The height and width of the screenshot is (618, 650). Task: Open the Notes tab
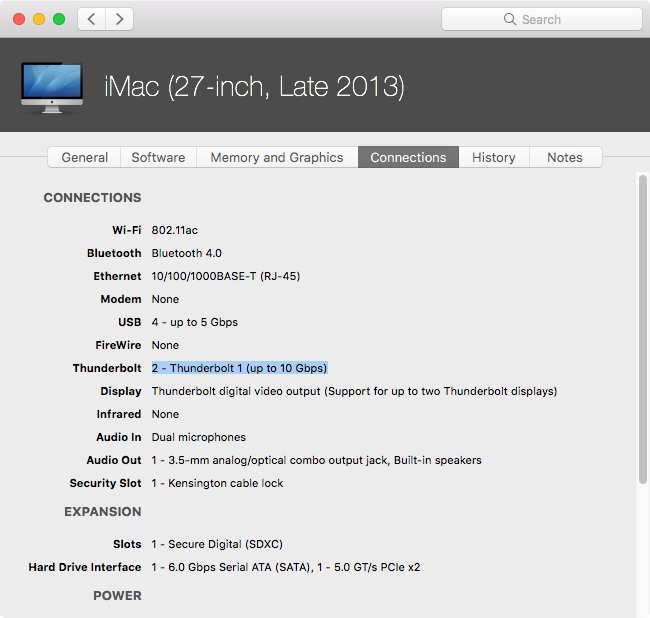565,157
